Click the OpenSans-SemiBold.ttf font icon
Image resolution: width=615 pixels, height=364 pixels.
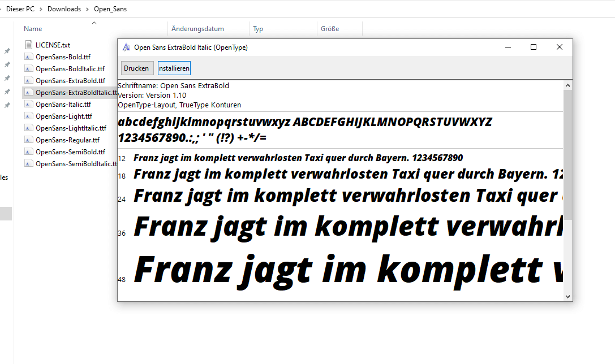coord(28,151)
